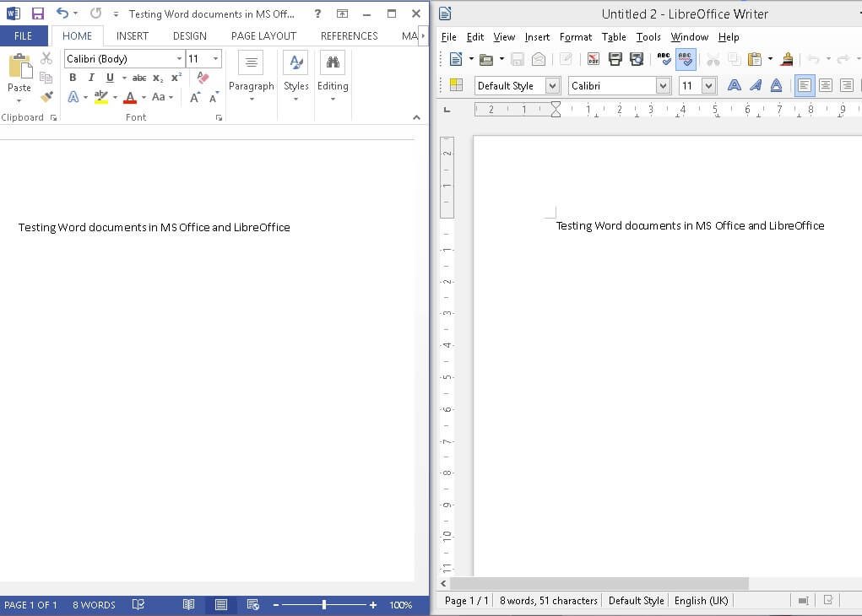862x616 pixels.
Task: Click the Edit File icon in LibreOffice toolbar
Action: point(566,59)
